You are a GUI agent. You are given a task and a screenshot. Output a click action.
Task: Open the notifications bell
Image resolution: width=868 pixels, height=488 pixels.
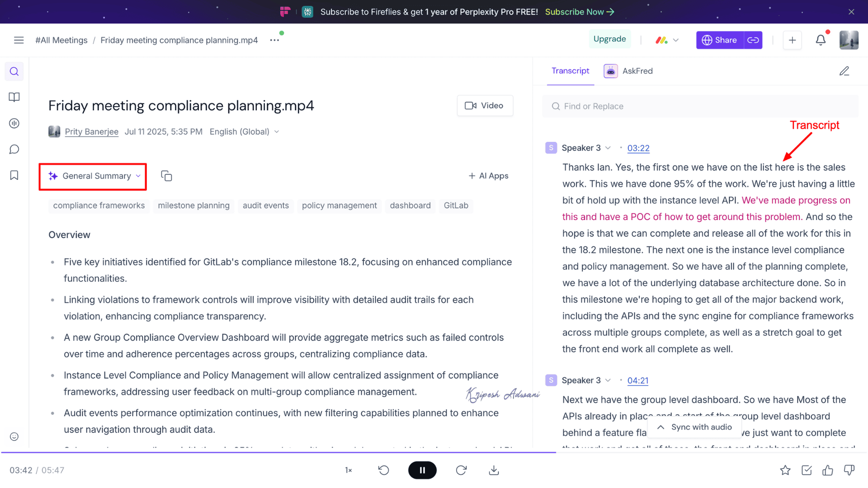coord(821,40)
